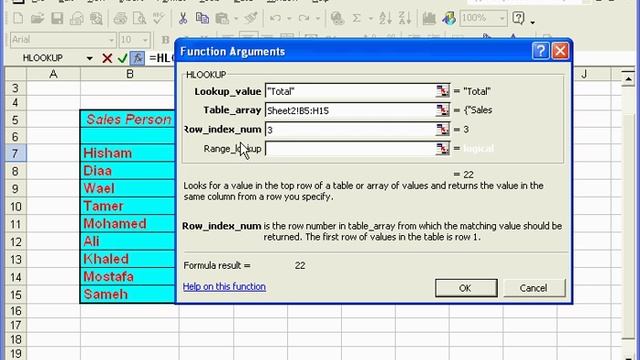Collapse dialog icon beside Range_lookup field
Viewport: 640px width, 360px height.
click(442, 149)
